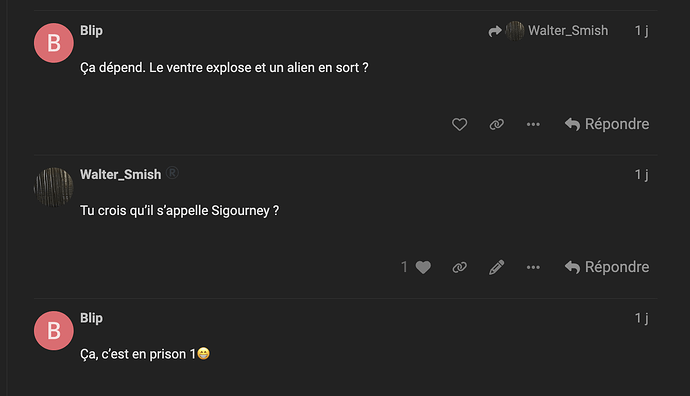
Task: Open the ellipsis menu on the Sigourney post
Action: [x=533, y=267]
